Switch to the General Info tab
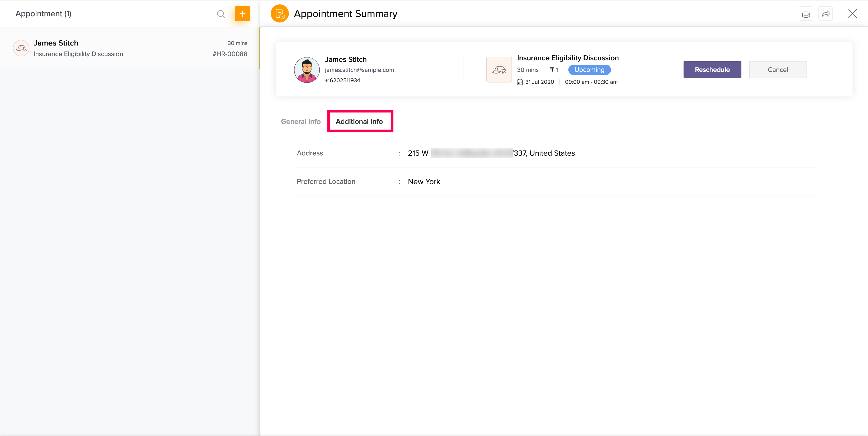Image resolution: width=868 pixels, height=436 pixels. tap(300, 121)
